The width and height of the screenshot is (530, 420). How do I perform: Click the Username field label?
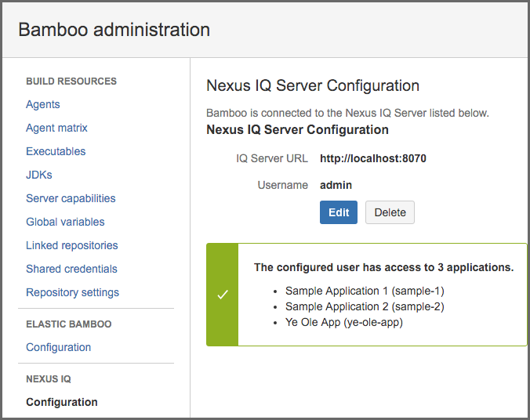click(283, 185)
